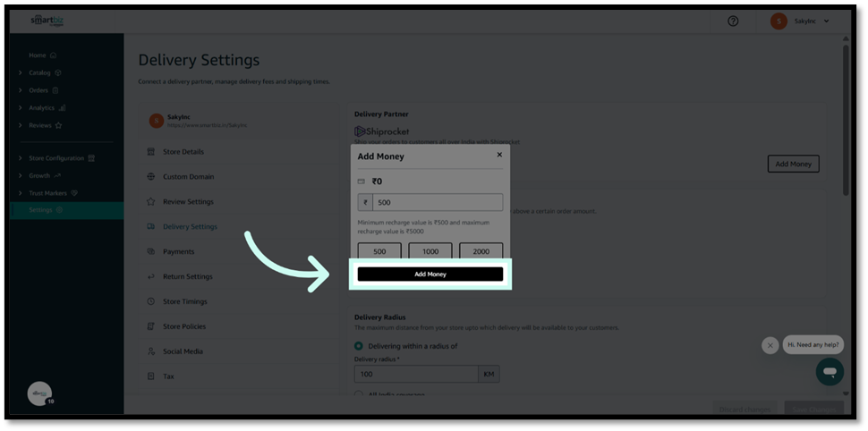Close the Add Money dialog
The image size is (868, 431).
[499, 155]
